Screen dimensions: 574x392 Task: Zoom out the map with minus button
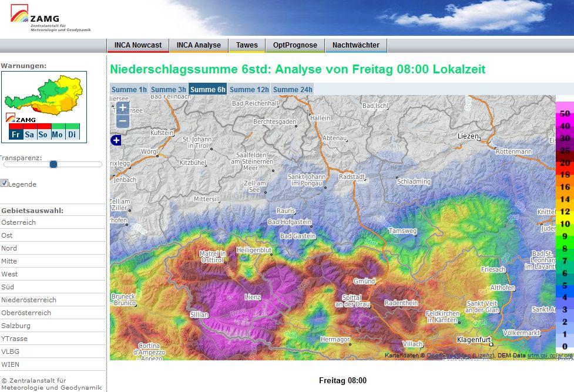[122, 121]
